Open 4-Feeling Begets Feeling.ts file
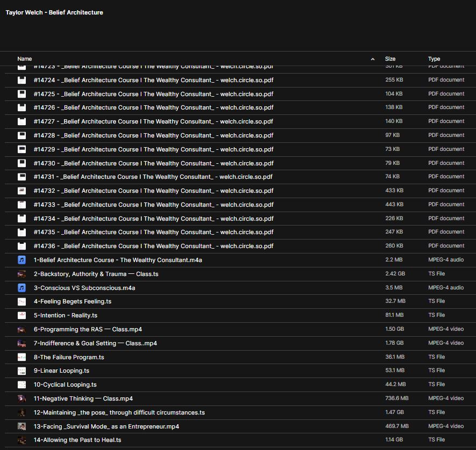 73,302
